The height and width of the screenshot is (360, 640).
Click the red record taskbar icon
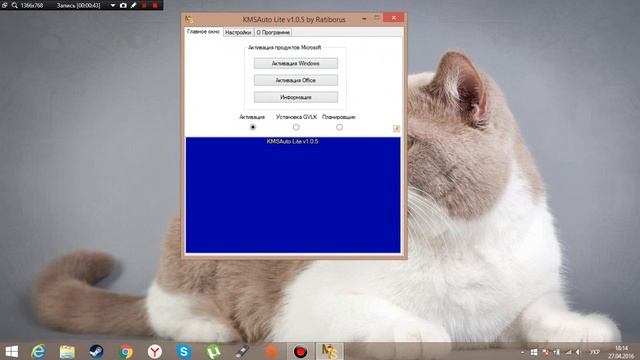pos(300,351)
